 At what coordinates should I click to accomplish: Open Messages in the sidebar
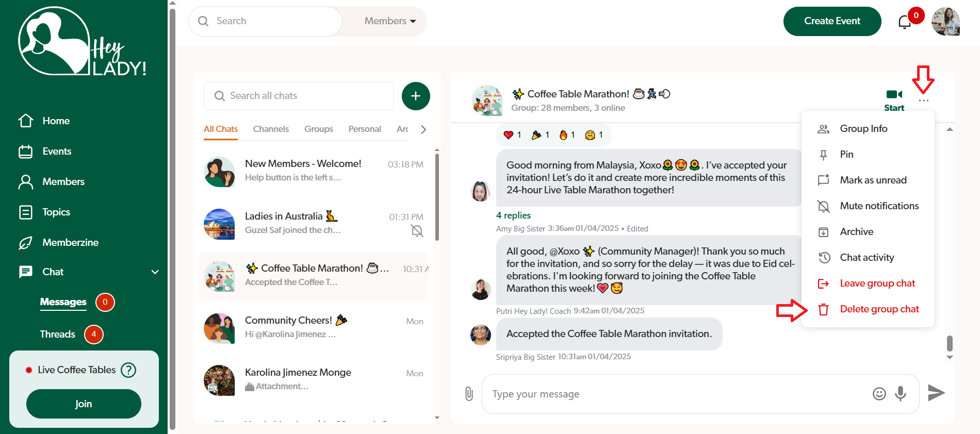click(x=63, y=302)
